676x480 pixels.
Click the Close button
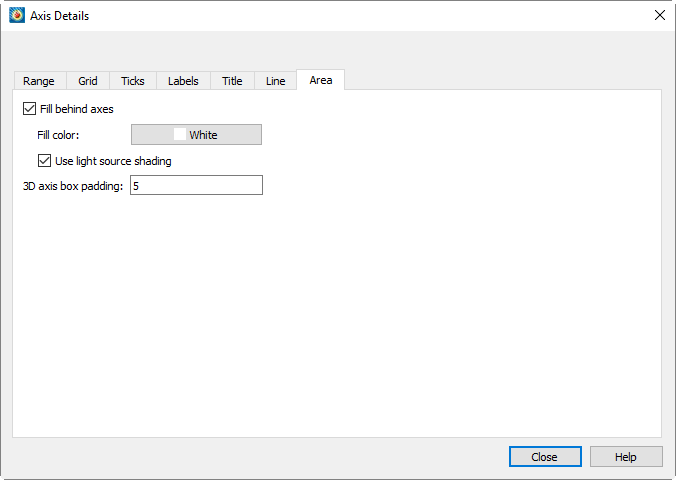tap(545, 457)
